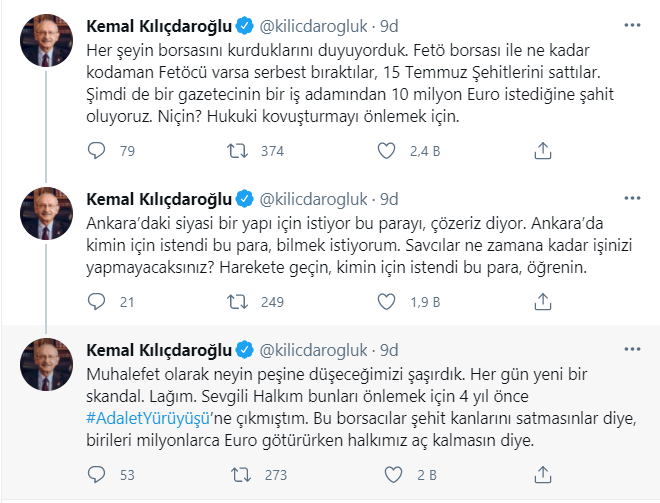Open the 9d timestamp of third tweet
The width and height of the screenshot is (660, 503).
click(389, 349)
